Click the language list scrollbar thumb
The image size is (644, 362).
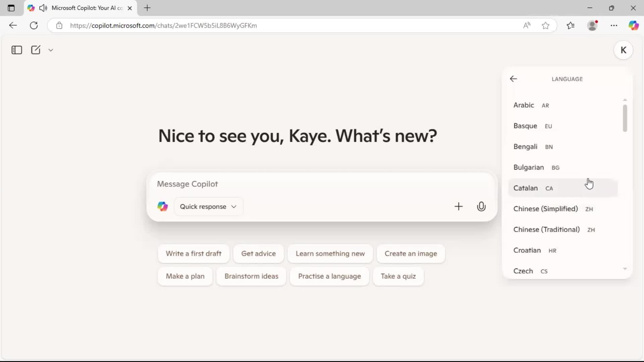[x=625, y=118]
